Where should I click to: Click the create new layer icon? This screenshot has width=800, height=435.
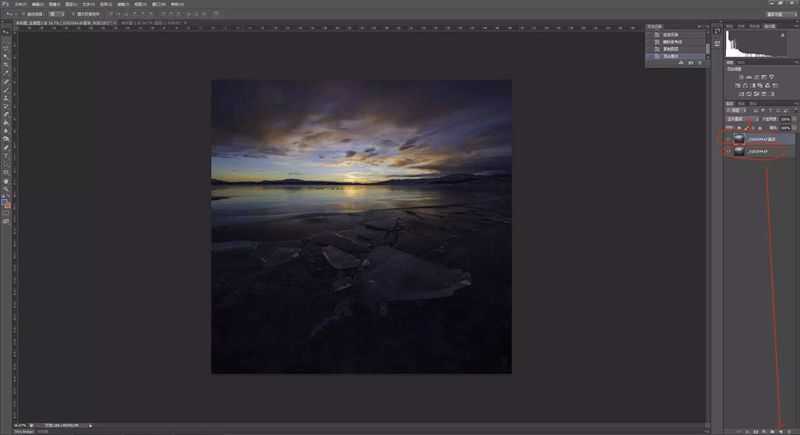781,431
